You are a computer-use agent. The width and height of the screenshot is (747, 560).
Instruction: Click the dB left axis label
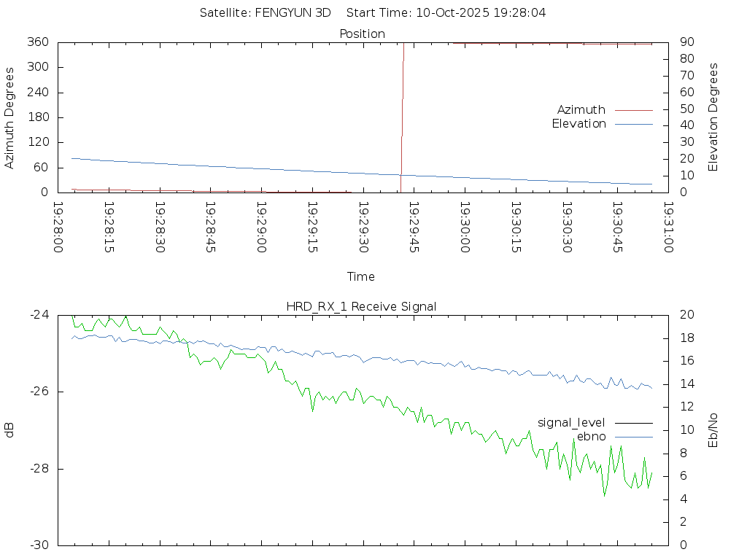pos(9,430)
